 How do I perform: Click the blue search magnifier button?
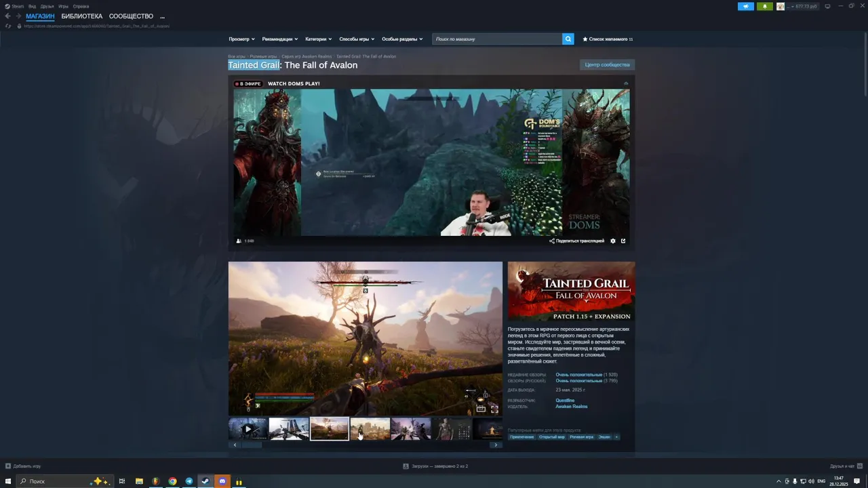[568, 39]
